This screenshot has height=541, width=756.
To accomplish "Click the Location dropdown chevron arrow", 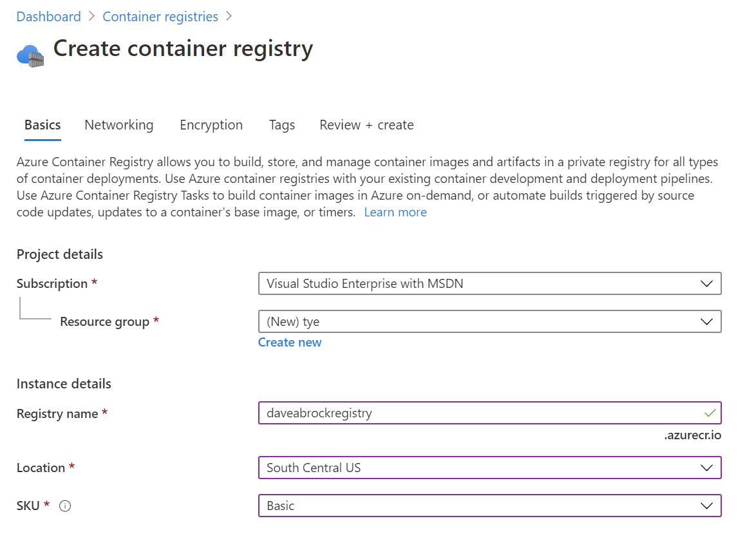I will (708, 468).
